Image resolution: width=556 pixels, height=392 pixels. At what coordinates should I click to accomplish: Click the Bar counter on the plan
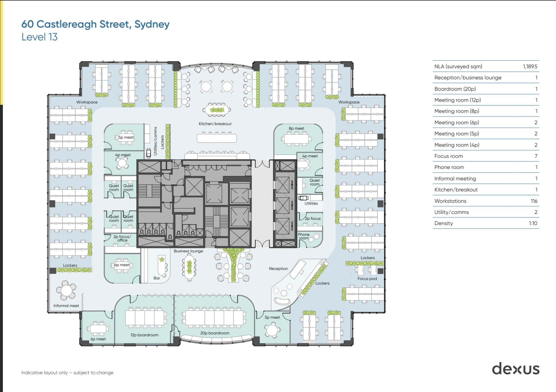tap(162, 265)
